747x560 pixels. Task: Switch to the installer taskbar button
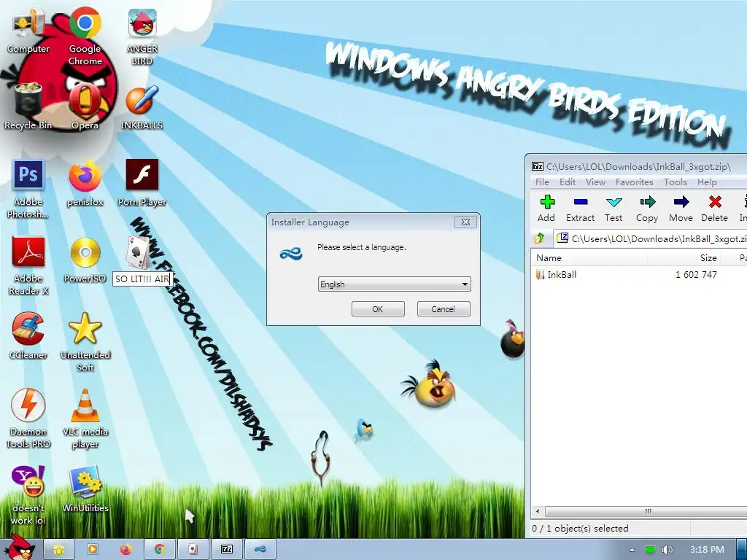[x=260, y=550]
